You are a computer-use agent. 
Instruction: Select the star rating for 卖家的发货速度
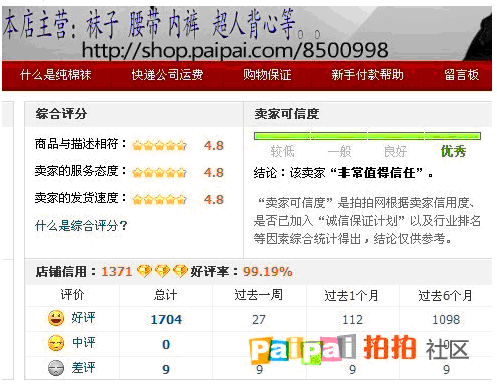159,200
